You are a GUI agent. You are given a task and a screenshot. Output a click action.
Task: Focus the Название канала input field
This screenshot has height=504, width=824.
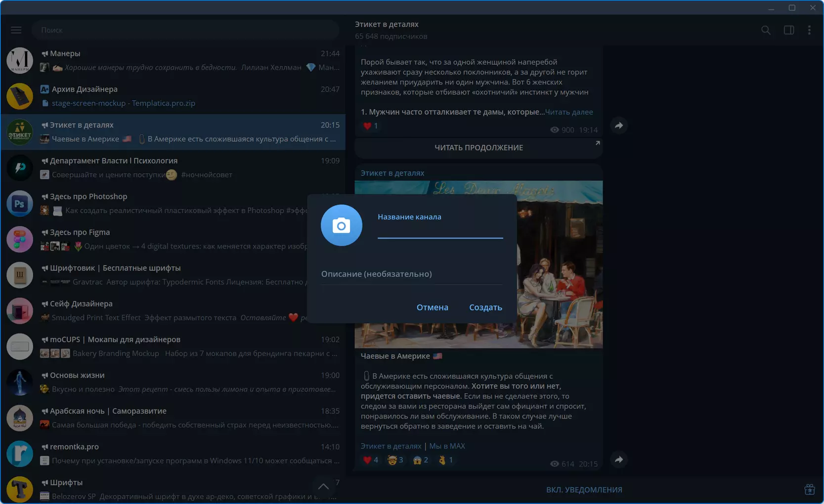coord(440,230)
